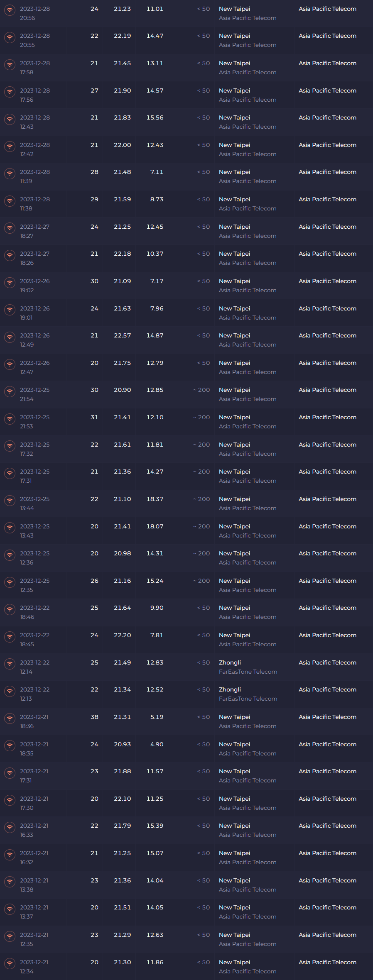Select FarEasTone Telecom under 2023-12-22 12:14
The width and height of the screenshot is (373, 980).
click(x=248, y=672)
